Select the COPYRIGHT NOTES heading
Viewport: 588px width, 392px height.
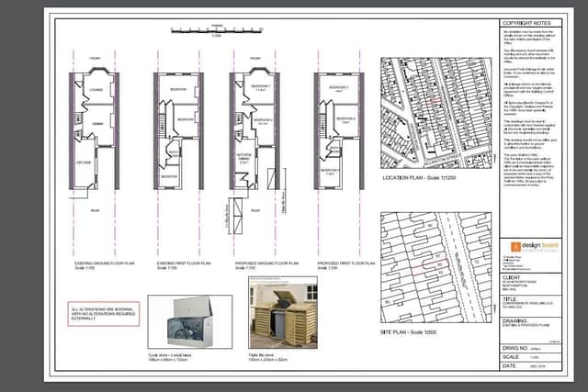click(x=526, y=23)
